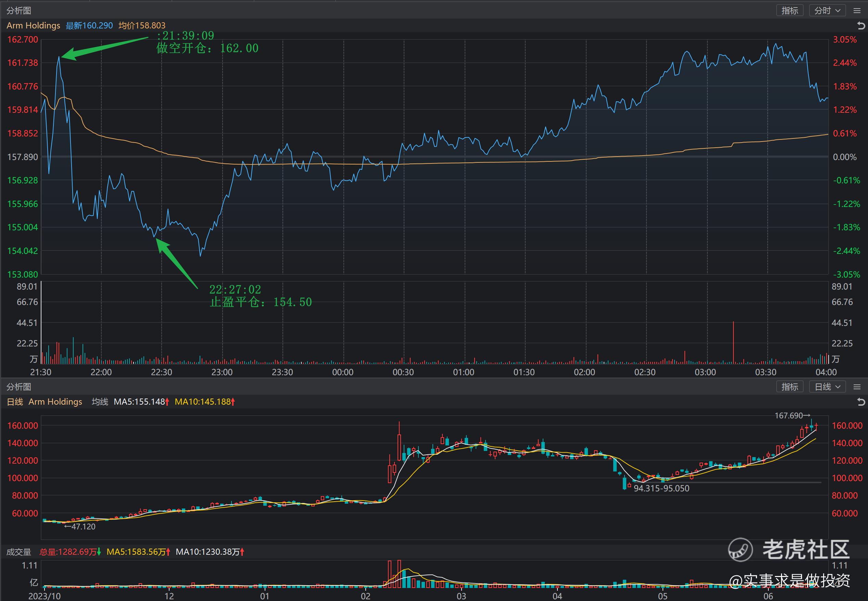
Task: Click the 04:00 closing time label
Action: click(x=826, y=372)
